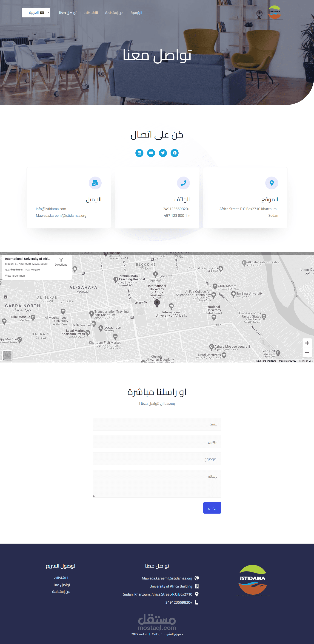The width and height of the screenshot is (314, 644).
Task: Go to عن إستدامة in the top navigation
Action: click(x=114, y=13)
